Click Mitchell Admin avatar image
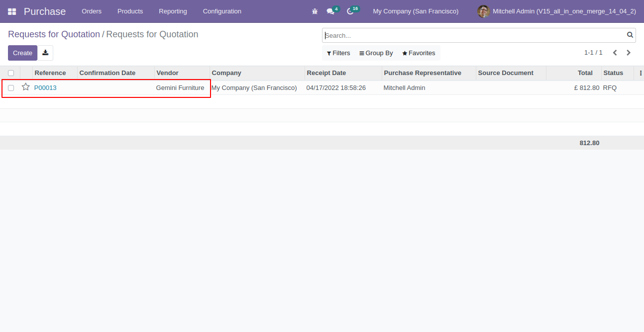 [483, 11]
